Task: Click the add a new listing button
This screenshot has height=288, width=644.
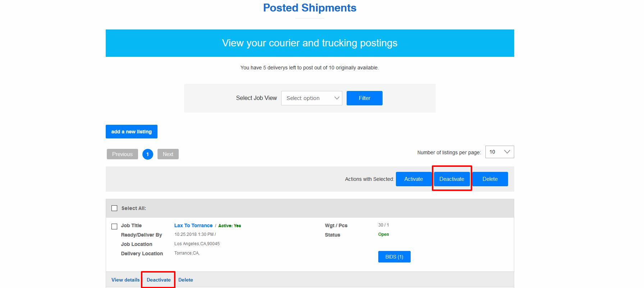Action: point(132,132)
